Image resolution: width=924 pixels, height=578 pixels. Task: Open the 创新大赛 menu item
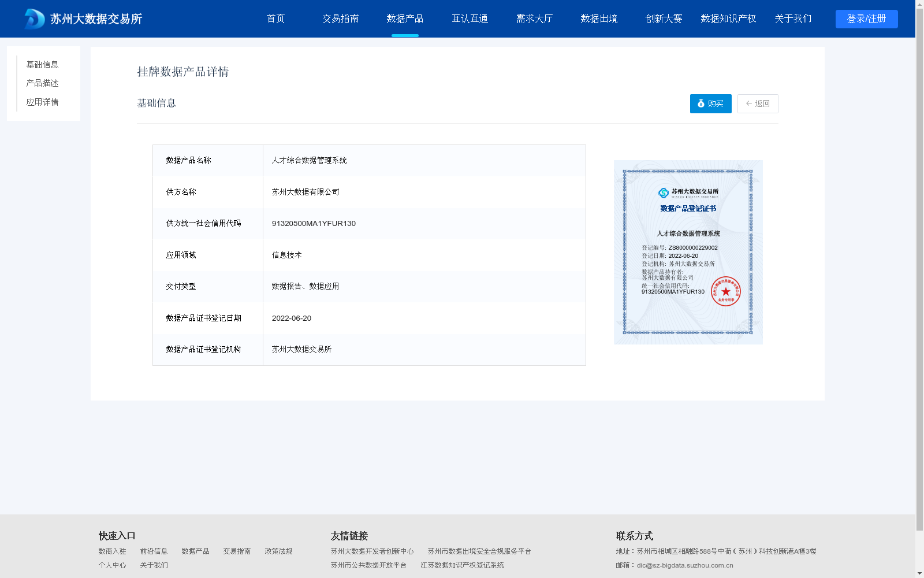(664, 18)
